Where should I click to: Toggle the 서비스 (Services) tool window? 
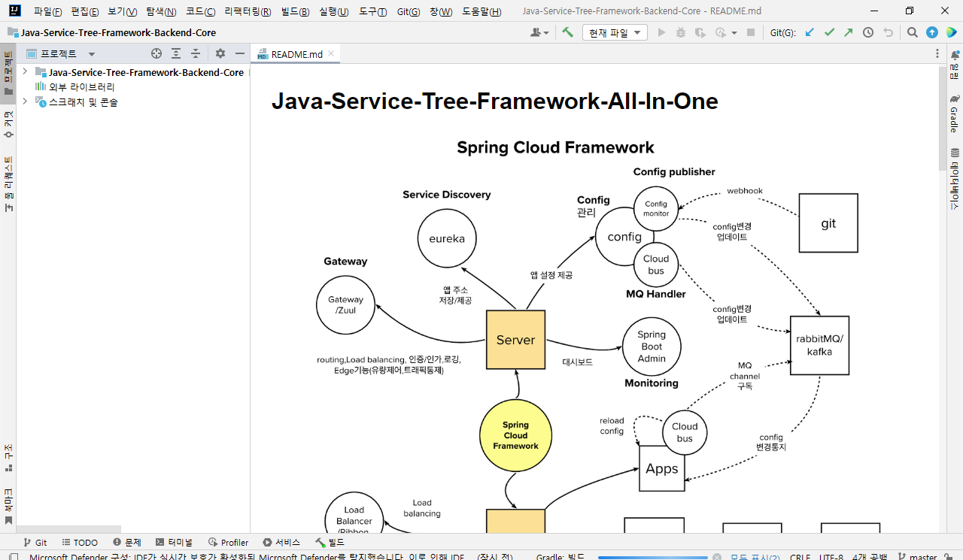coord(282,542)
